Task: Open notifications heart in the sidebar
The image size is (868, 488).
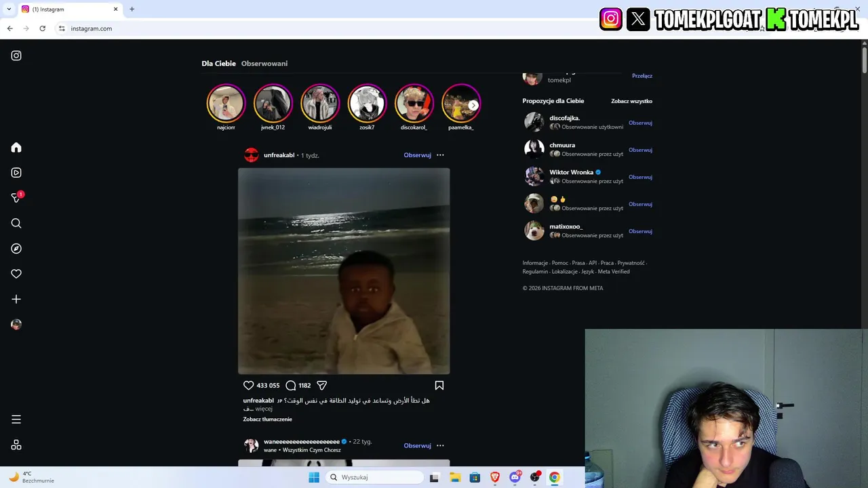Action: (16, 274)
